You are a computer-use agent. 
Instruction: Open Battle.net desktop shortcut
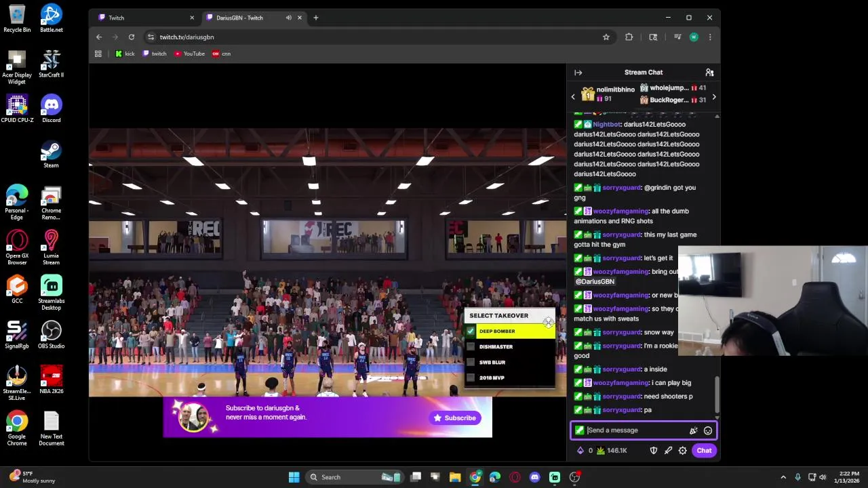point(52,19)
